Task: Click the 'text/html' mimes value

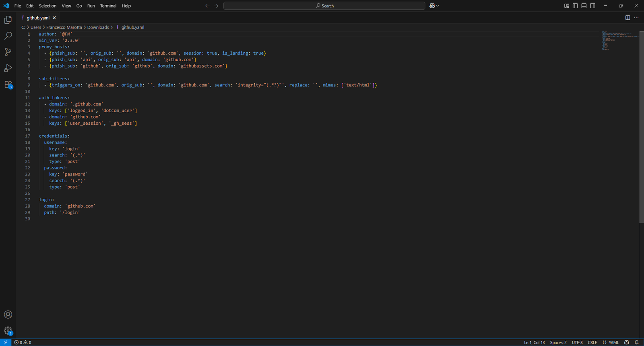Action: point(358,85)
